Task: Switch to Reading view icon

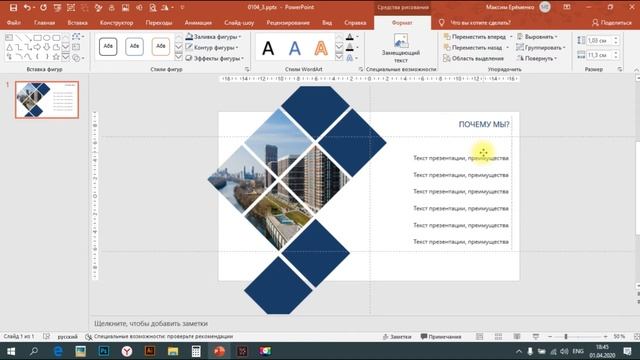Action: pos(517,336)
